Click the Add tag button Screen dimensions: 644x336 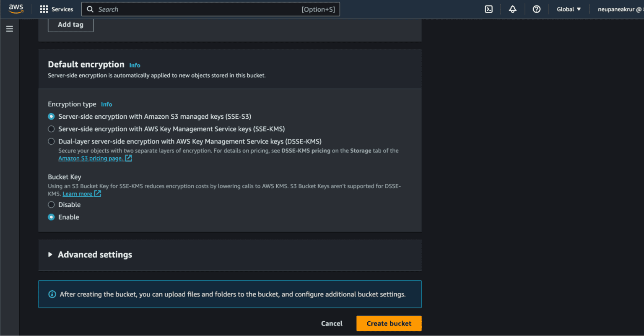point(70,25)
